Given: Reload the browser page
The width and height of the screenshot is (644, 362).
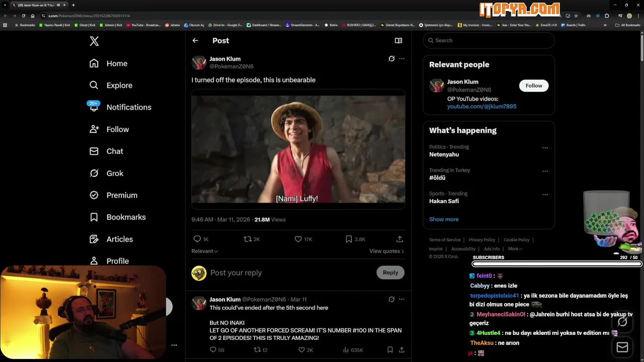Looking at the screenshot, I should tap(24, 16).
